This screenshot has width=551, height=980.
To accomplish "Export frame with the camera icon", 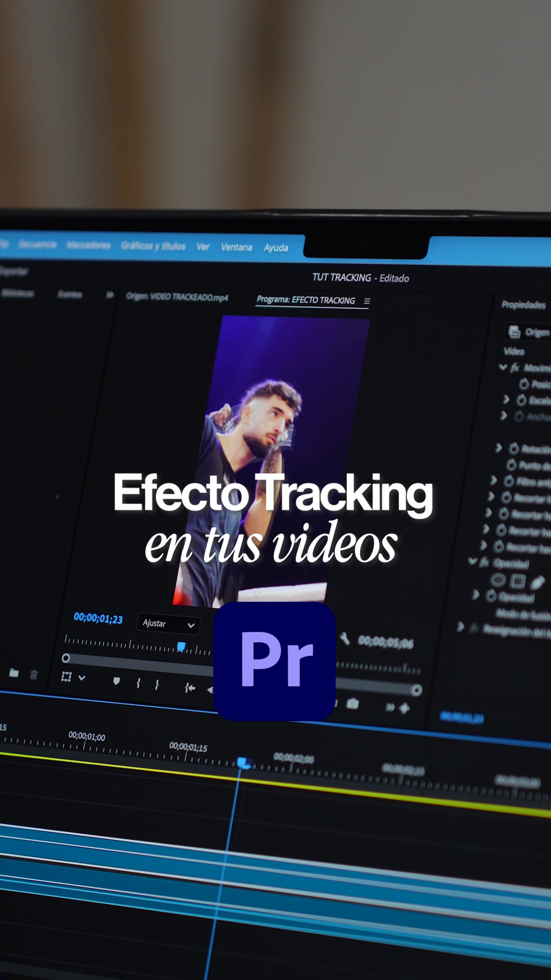I will pyautogui.click(x=353, y=704).
